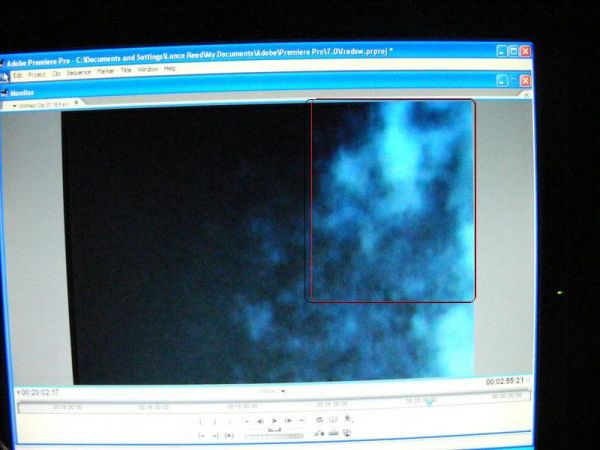Open the zoom level dropdown below the video
This screenshot has width=600, height=450.
(272, 391)
